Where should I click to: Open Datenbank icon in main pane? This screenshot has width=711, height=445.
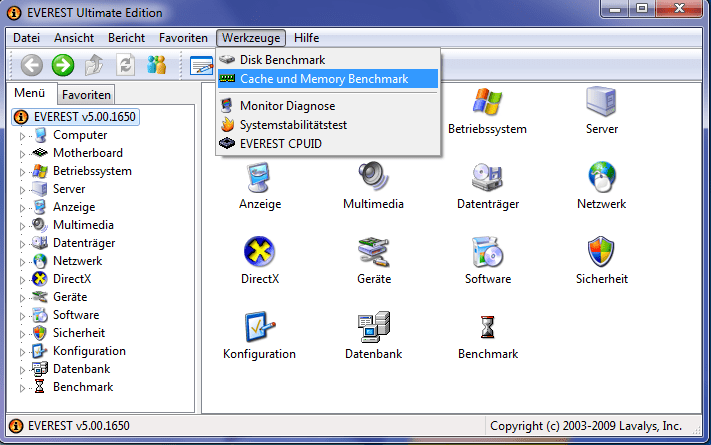click(374, 326)
